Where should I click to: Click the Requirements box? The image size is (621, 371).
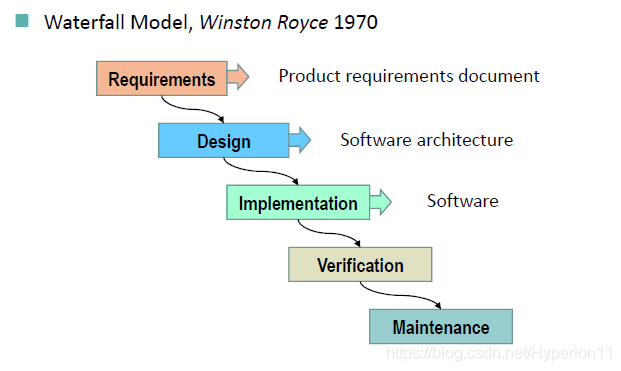point(162,78)
